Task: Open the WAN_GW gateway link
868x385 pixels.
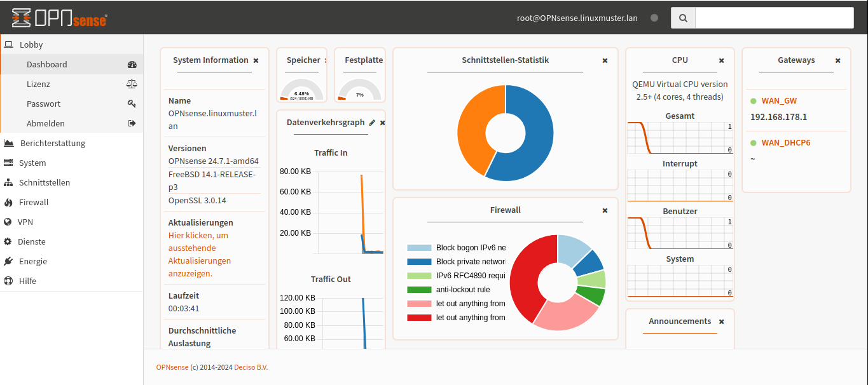Action: pos(779,100)
